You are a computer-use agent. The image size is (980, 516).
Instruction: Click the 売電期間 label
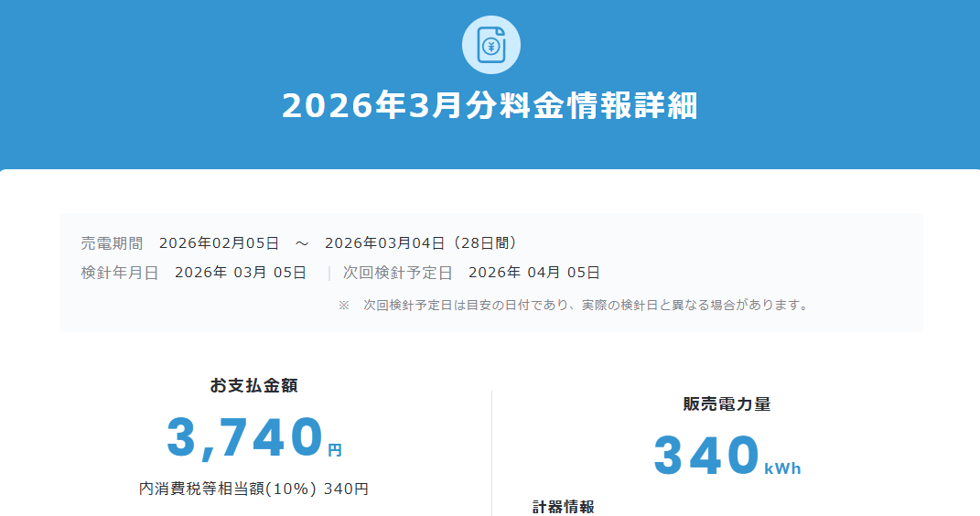pyautogui.click(x=112, y=243)
